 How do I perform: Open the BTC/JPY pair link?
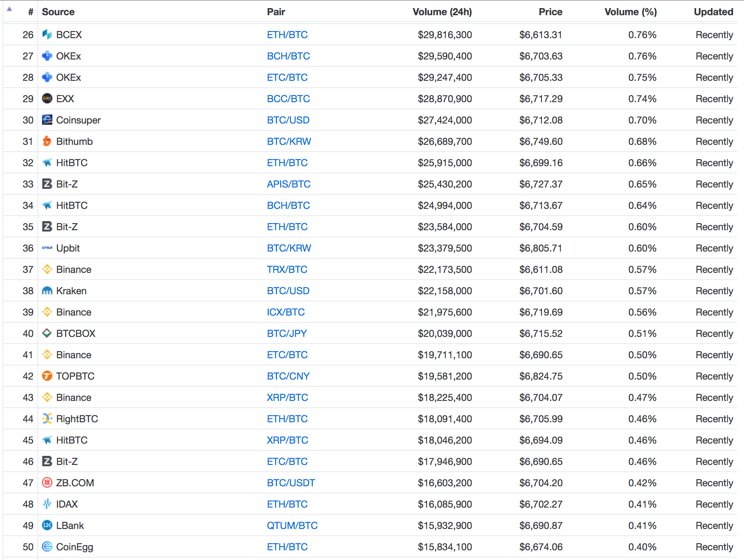pos(287,333)
